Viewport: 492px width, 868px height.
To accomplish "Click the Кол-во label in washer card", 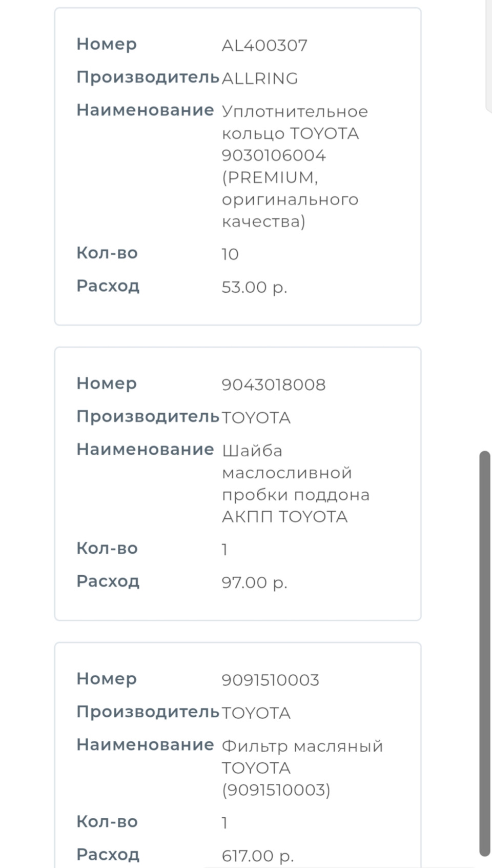I will click(x=107, y=548).
